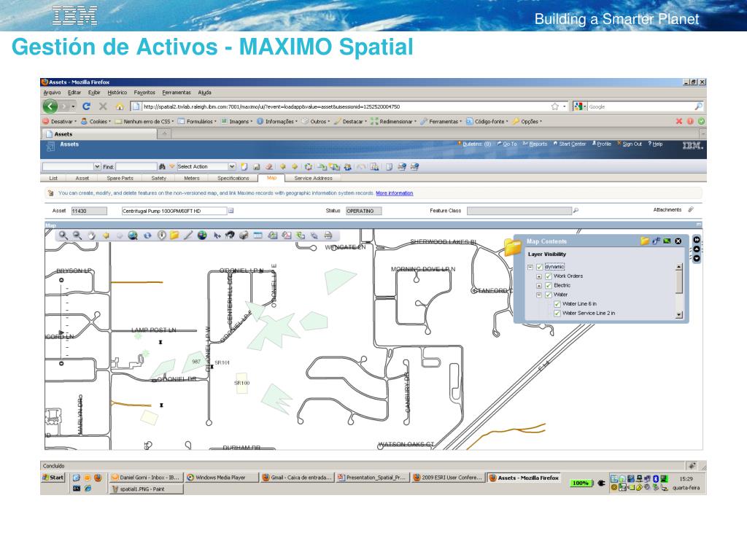Click the change status icon
Screen dimensions: 747x560
click(x=309, y=167)
